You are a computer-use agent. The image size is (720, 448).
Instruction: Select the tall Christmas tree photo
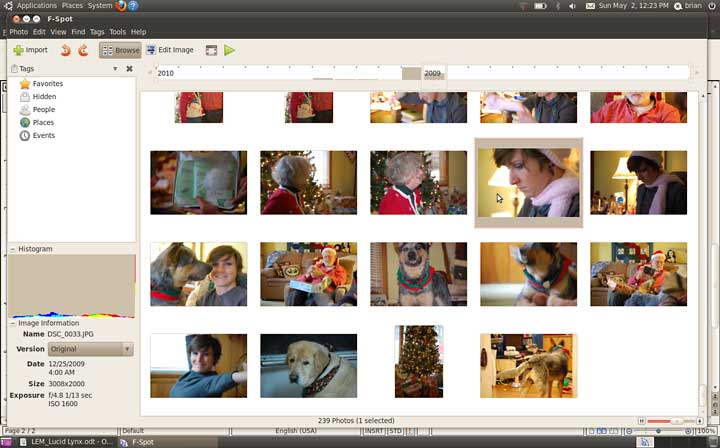419,362
